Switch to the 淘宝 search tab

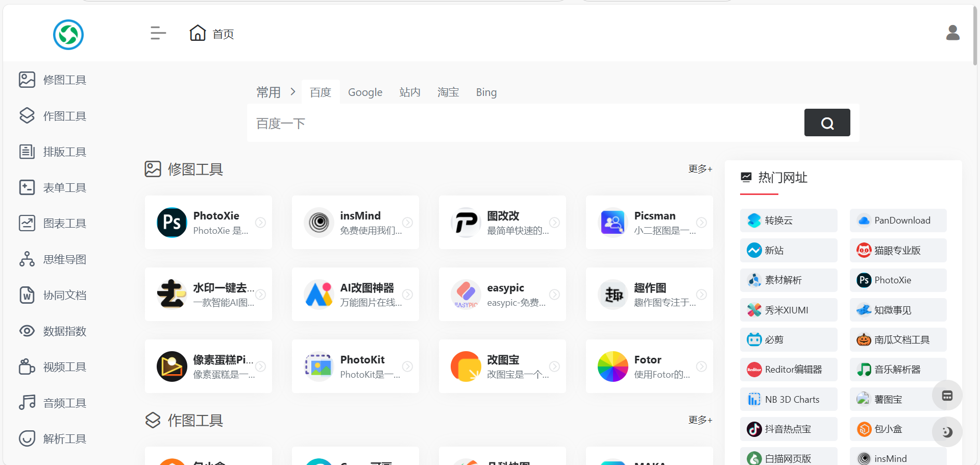pos(448,92)
